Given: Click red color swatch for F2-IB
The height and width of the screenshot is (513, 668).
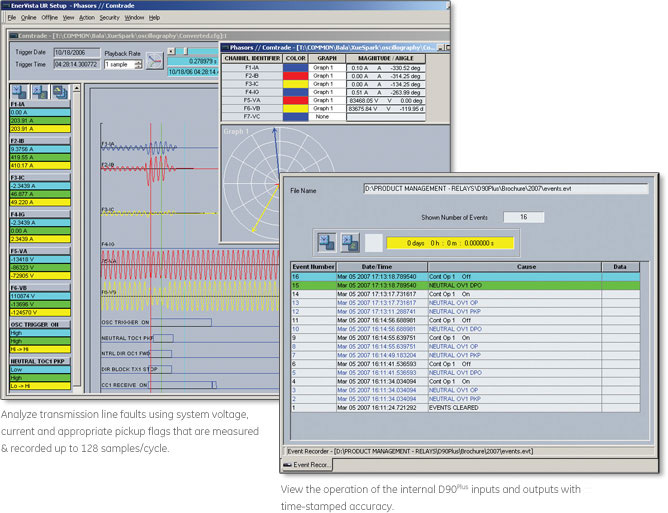Looking at the screenshot, I should point(295,75).
